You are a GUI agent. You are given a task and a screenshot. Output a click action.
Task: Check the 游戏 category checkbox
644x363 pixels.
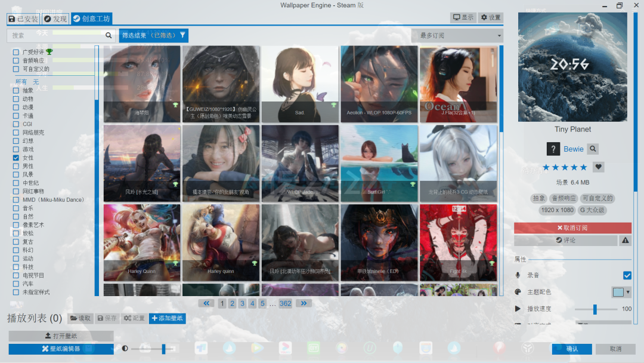coord(16,150)
